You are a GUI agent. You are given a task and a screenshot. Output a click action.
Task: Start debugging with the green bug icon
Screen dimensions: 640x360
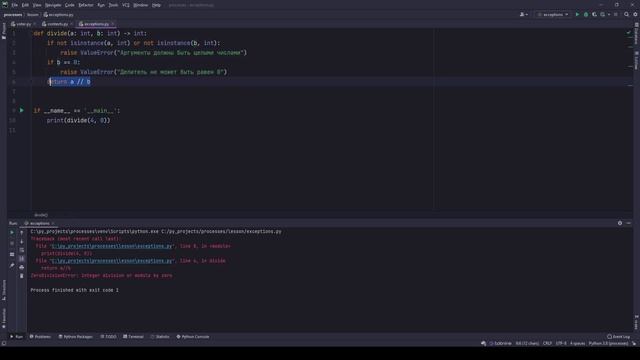pyautogui.click(x=586, y=15)
